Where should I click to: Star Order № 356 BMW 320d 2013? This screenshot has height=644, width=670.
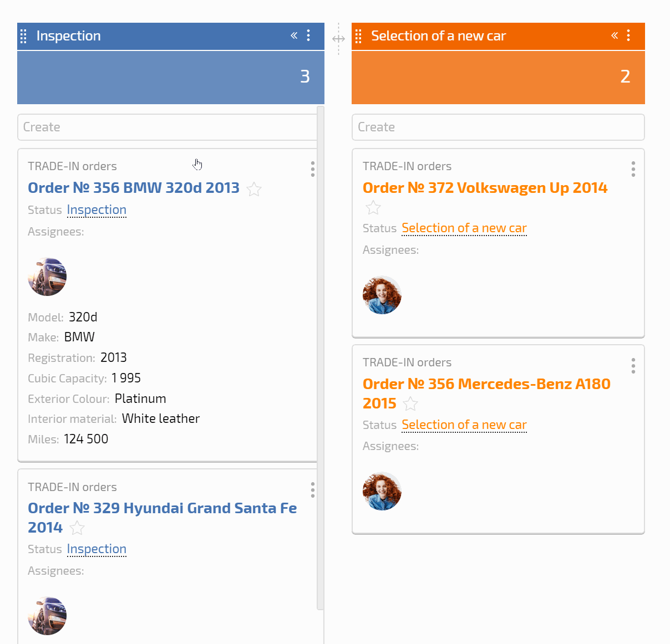(254, 189)
